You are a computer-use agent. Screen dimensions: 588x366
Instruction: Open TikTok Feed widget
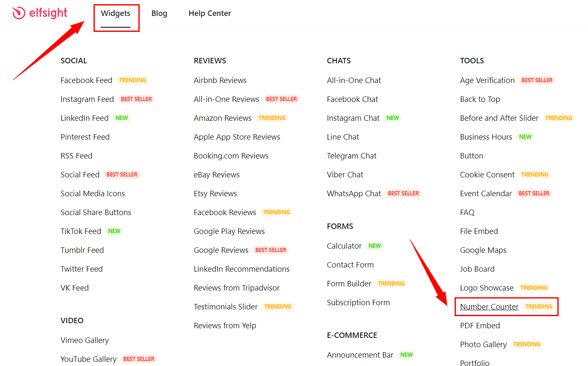81,231
